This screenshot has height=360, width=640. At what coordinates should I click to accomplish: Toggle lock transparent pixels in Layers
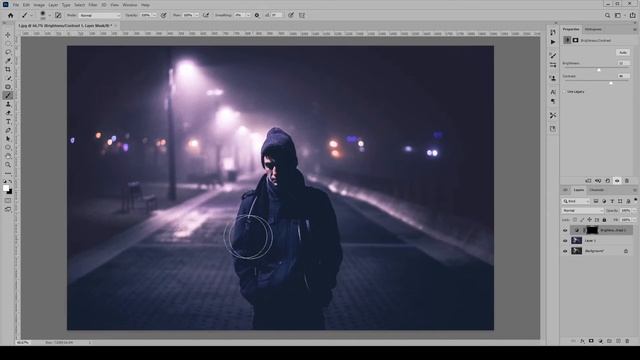[x=575, y=220]
